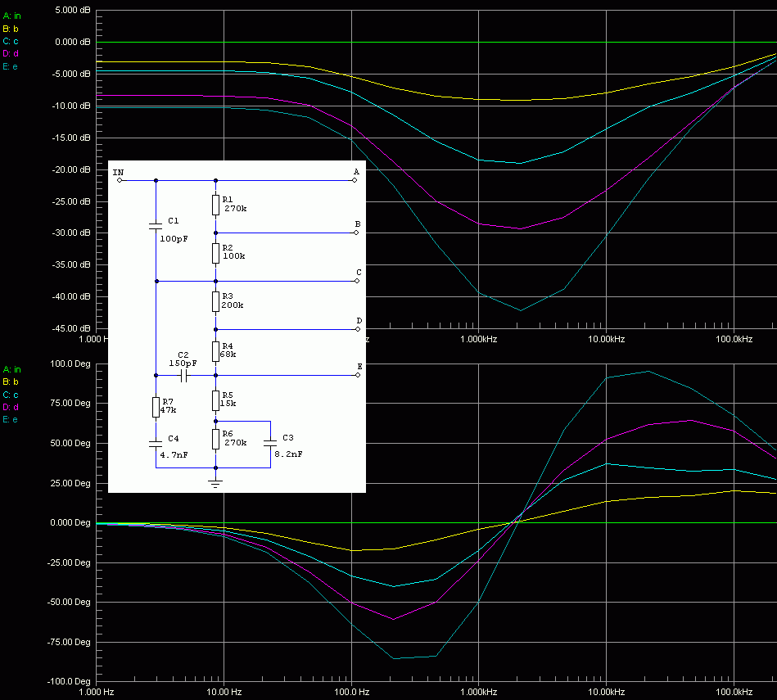Click the R7 47k resistor symbol
Screen dimensions: 777x700
[x=156, y=407]
